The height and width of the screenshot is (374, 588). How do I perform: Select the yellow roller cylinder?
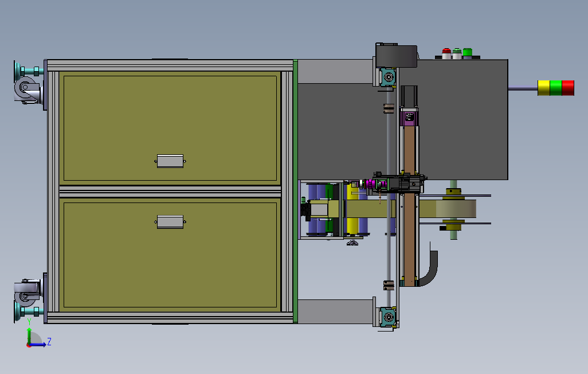tap(352, 208)
